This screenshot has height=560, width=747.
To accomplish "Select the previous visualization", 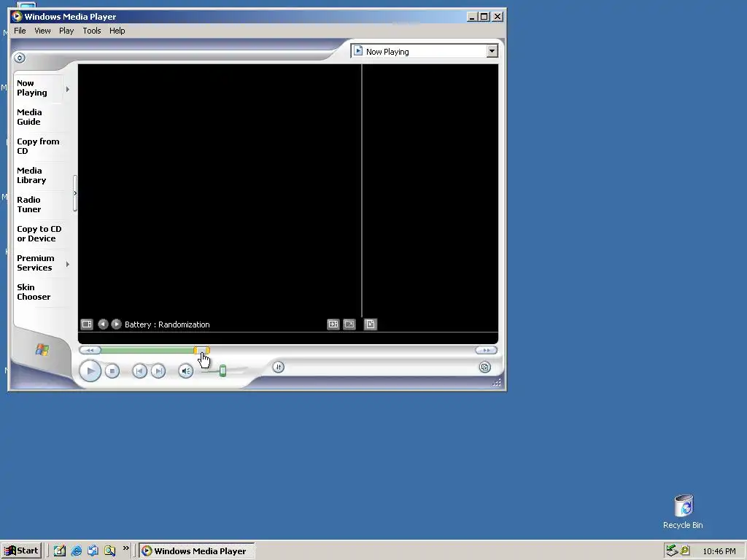I will pos(103,324).
